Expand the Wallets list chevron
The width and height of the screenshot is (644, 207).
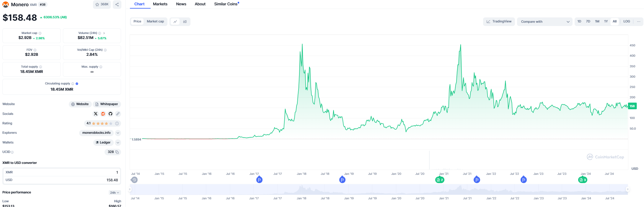point(118,143)
